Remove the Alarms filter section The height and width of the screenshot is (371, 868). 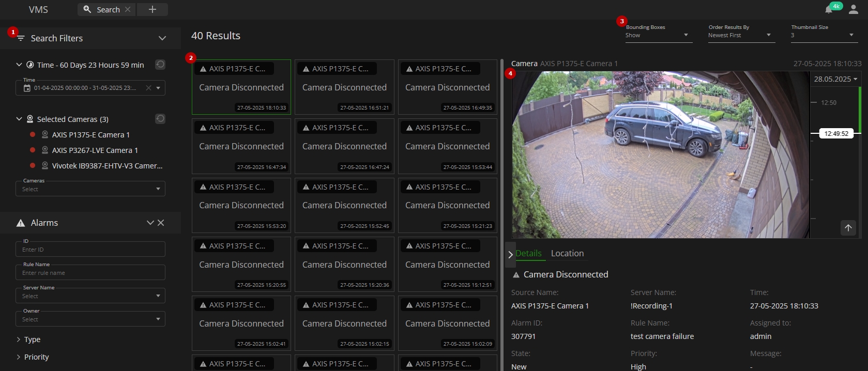pyautogui.click(x=161, y=223)
